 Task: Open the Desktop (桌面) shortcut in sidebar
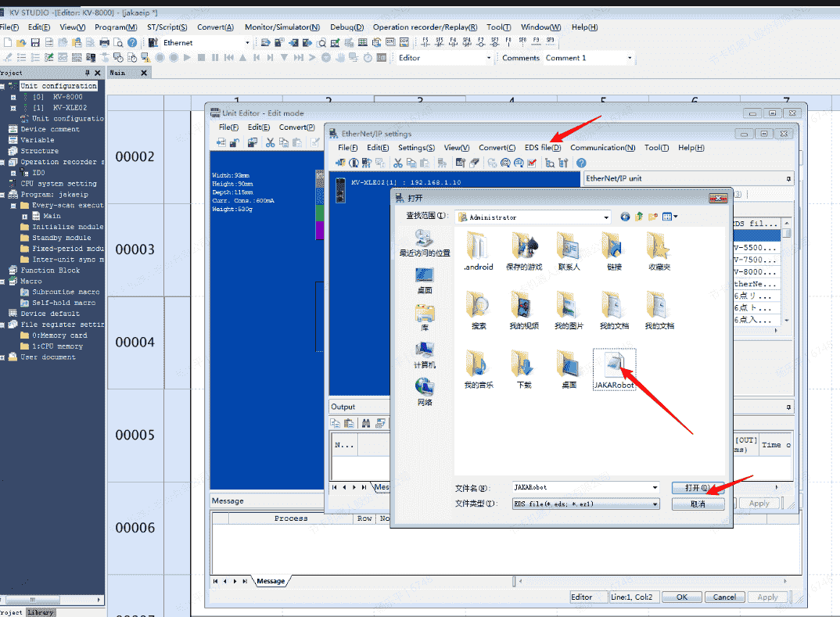425,278
